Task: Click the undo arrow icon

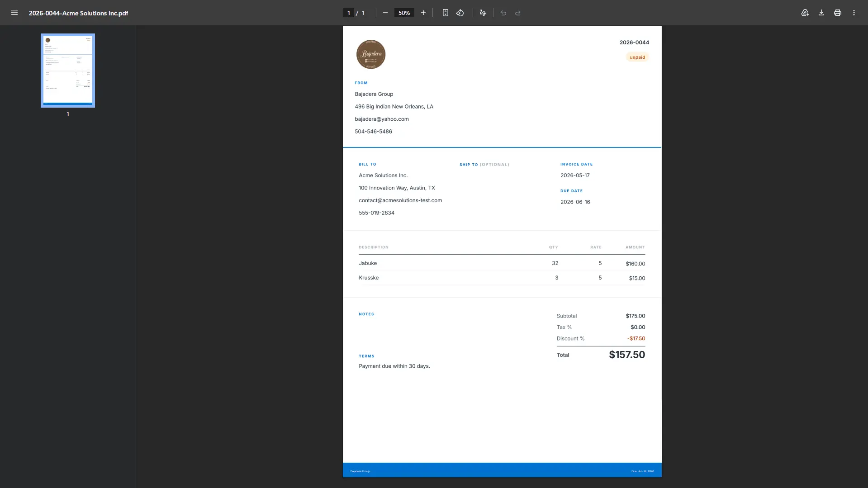Action: point(503,13)
